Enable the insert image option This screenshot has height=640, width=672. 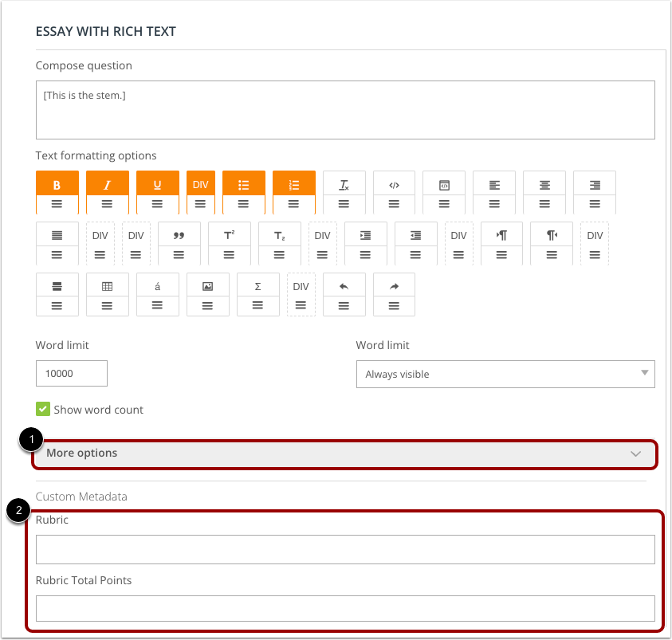coord(207,285)
